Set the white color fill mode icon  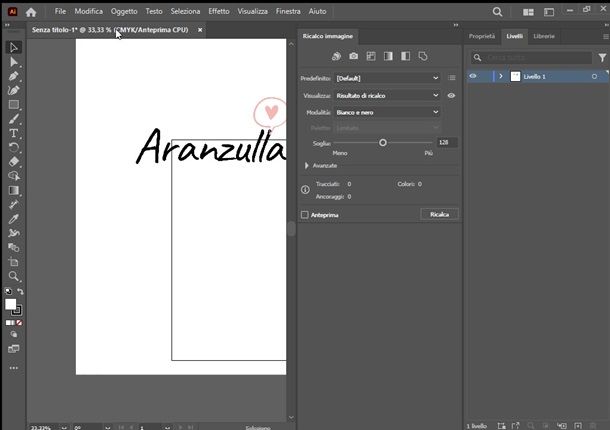pyautogui.click(x=8, y=323)
